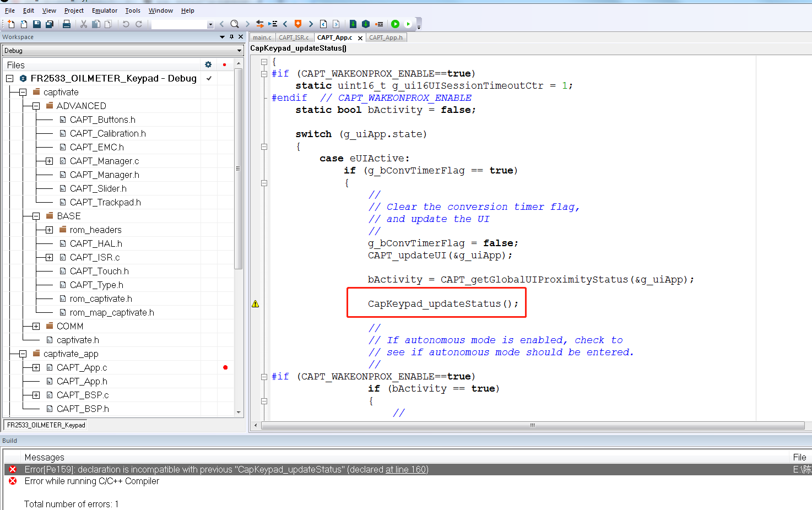Click the warning icon in the editor margin

point(256,304)
